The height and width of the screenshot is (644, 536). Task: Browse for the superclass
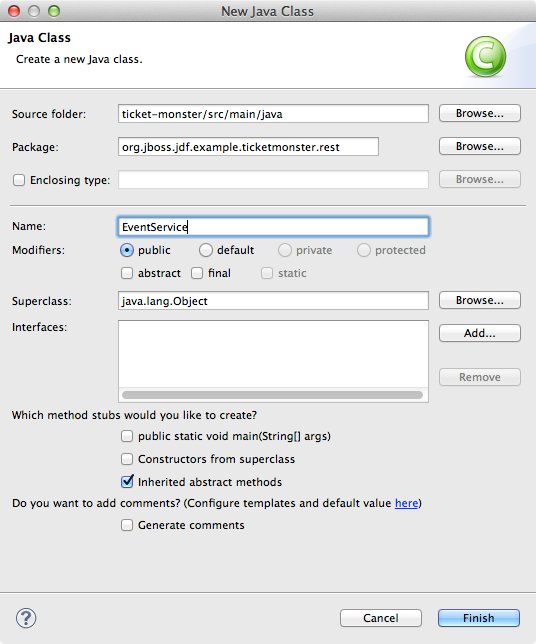[x=480, y=300]
